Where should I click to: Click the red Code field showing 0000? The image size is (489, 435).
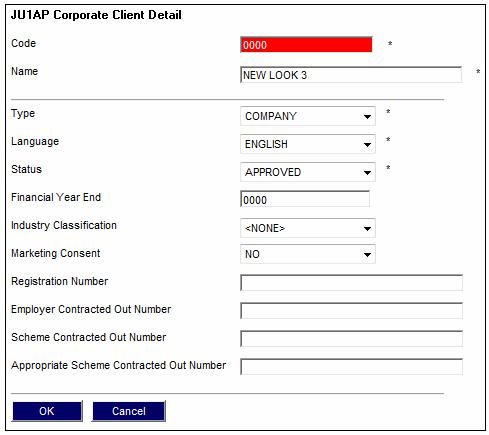[306, 45]
